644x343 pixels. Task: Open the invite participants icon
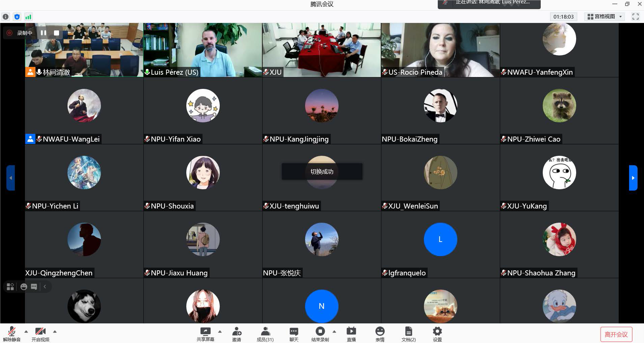pyautogui.click(x=237, y=334)
